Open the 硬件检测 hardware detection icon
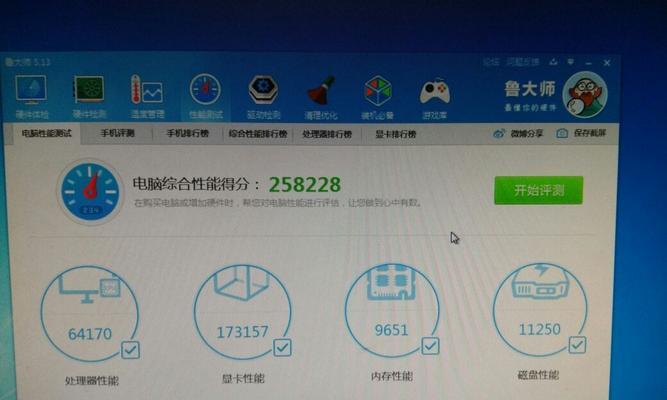This screenshot has height=400, width=667. 89,89
